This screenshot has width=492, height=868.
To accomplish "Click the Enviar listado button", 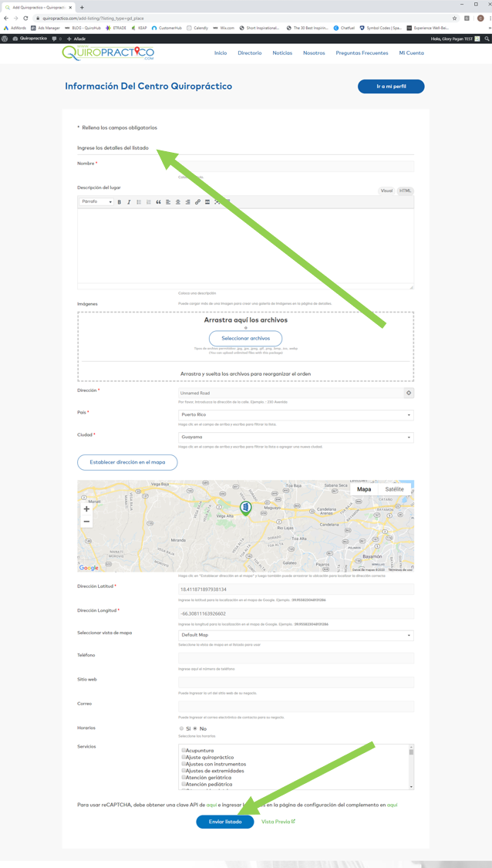I will (225, 822).
